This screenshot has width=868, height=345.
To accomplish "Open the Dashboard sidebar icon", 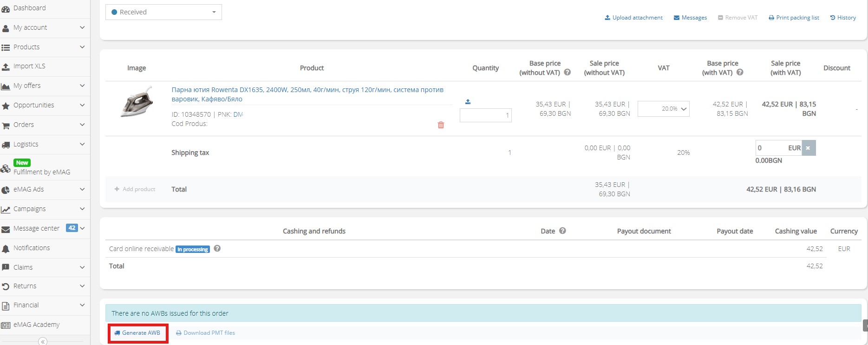I will [x=6, y=8].
